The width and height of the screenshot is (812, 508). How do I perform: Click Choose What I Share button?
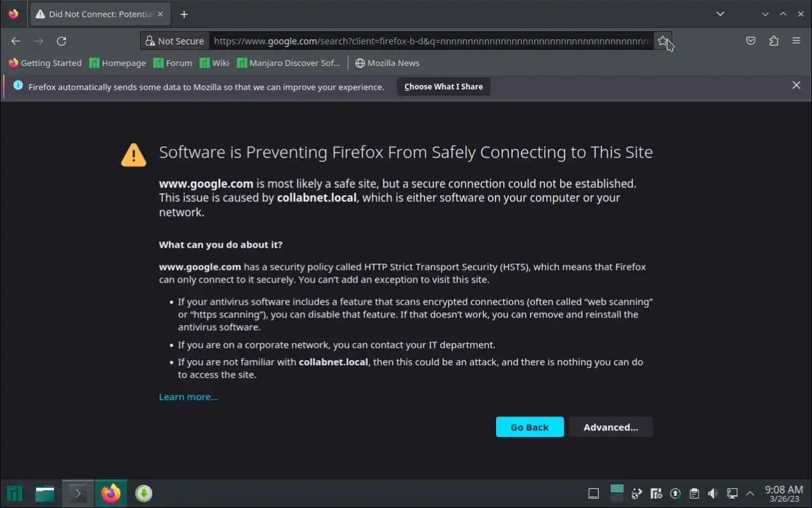click(x=443, y=86)
